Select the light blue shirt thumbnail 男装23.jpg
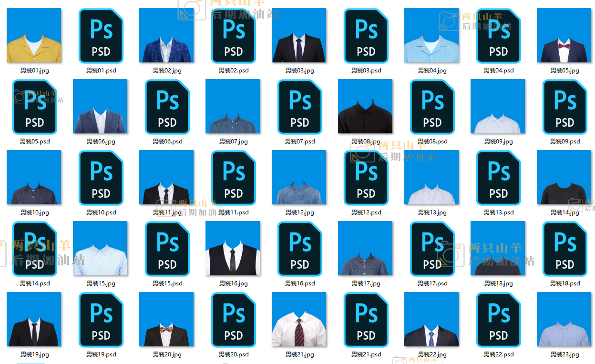Viewport: 595px width, 364px height. pos(564,320)
